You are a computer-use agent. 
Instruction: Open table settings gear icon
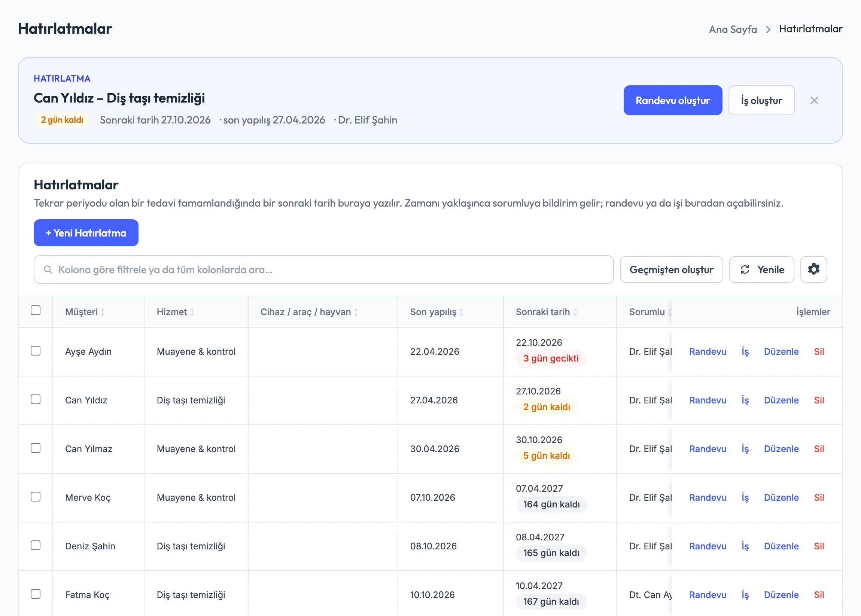point(813,269)
